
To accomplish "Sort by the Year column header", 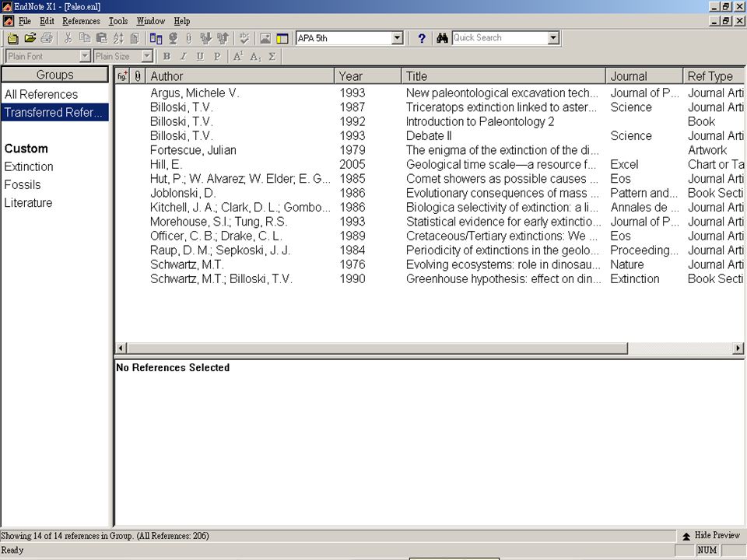I will point(368,76).
